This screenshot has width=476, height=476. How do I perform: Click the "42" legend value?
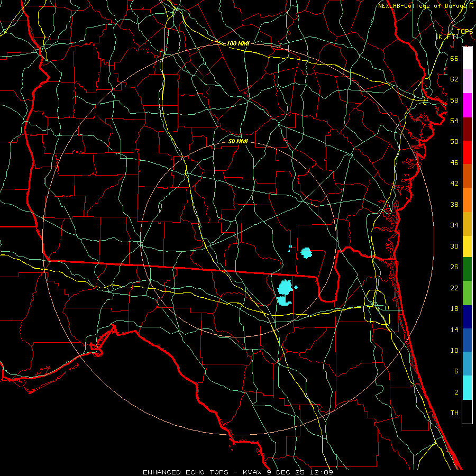point(454,184)
